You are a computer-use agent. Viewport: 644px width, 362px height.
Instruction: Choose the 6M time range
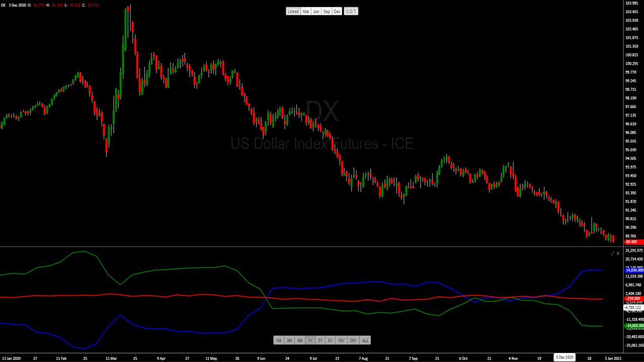point(300,340)
